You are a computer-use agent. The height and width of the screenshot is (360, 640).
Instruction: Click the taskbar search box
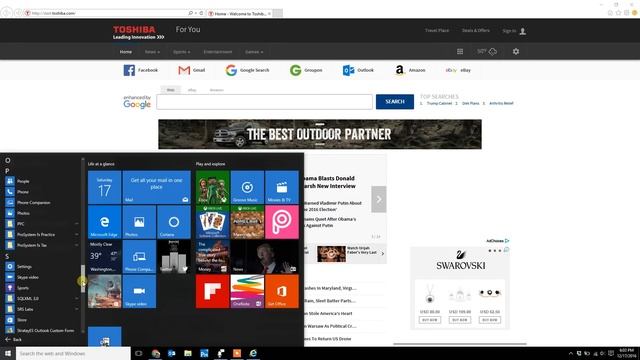point(73,353)
